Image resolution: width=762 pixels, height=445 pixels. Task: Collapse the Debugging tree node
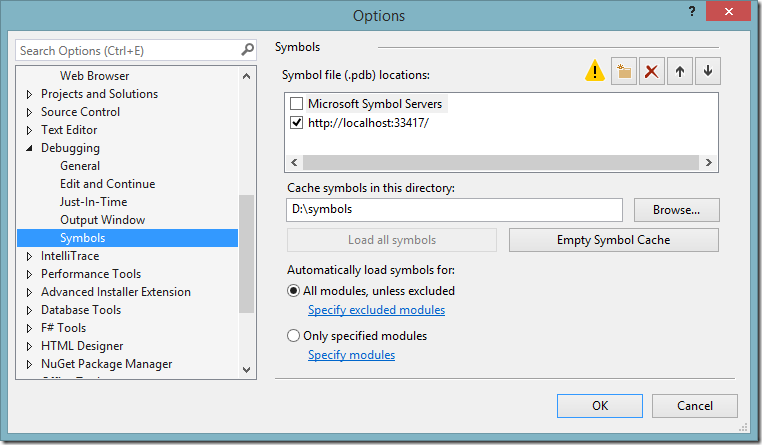pos(29,148)
